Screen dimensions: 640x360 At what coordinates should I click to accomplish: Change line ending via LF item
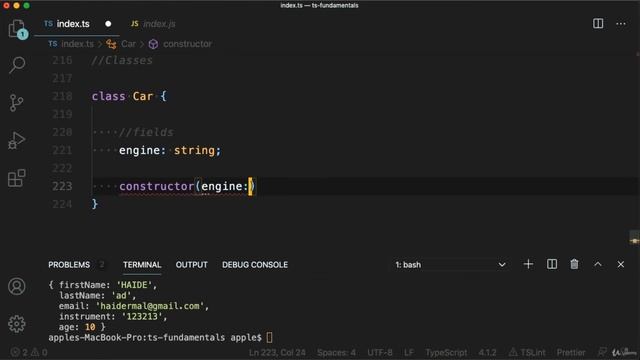409,352
